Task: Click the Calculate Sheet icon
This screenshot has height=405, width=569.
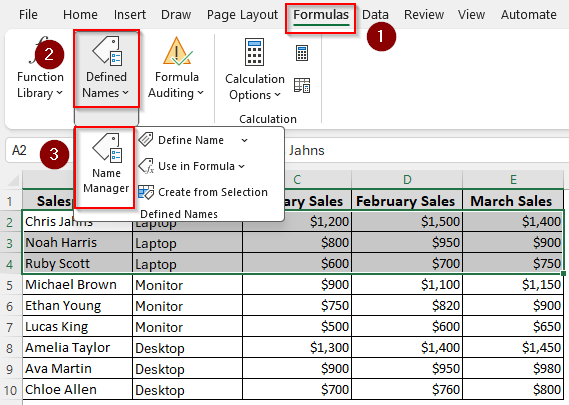Action: [x=302, y=85]
